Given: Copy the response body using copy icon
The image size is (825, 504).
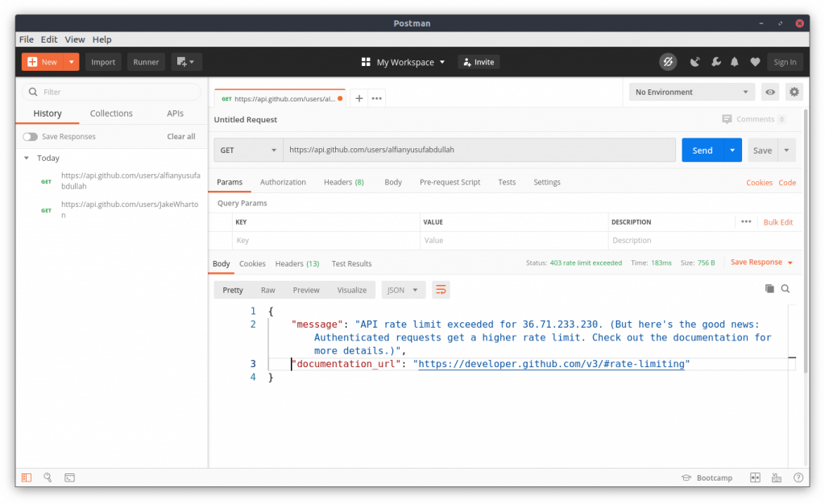Looking at the screenshot, I should (x=769, y=289).
